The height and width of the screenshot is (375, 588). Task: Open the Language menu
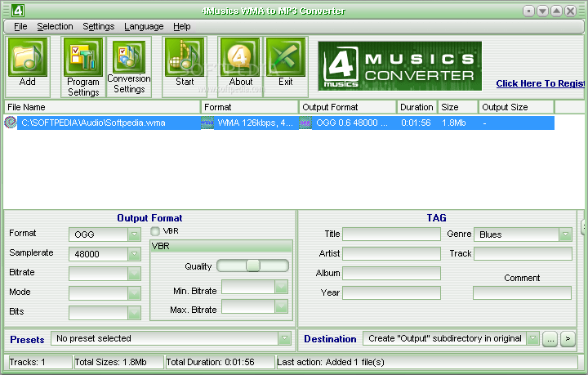[144, 27]
